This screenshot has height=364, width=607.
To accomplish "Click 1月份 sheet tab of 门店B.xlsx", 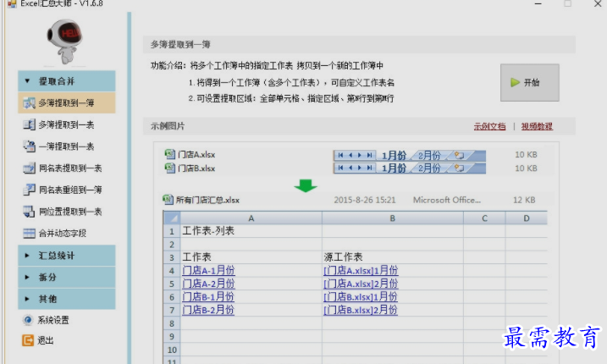I will click(x=394, y=168).
